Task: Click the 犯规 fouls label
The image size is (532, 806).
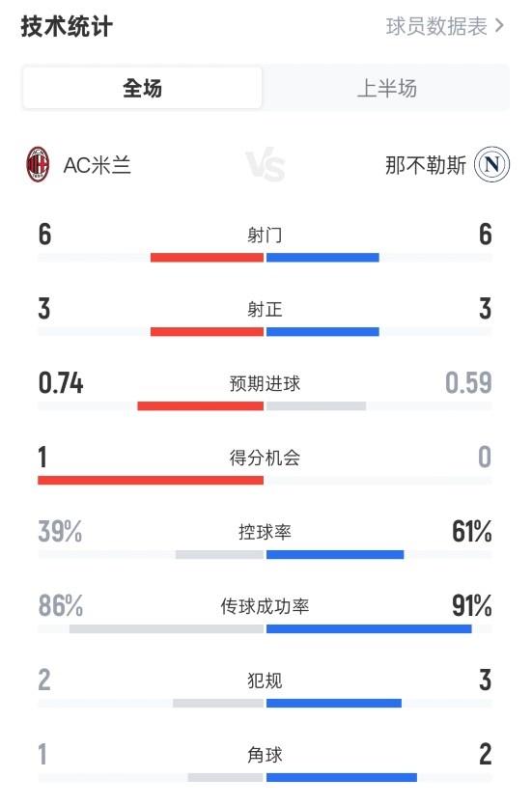Action: 265,681
